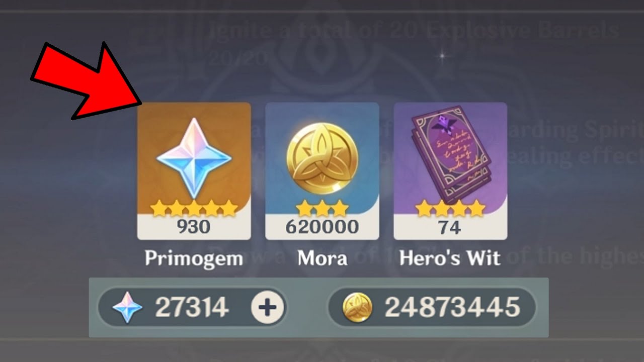
Task: Click the 620000 quantity on Mora card
Action: pos(322,227)
